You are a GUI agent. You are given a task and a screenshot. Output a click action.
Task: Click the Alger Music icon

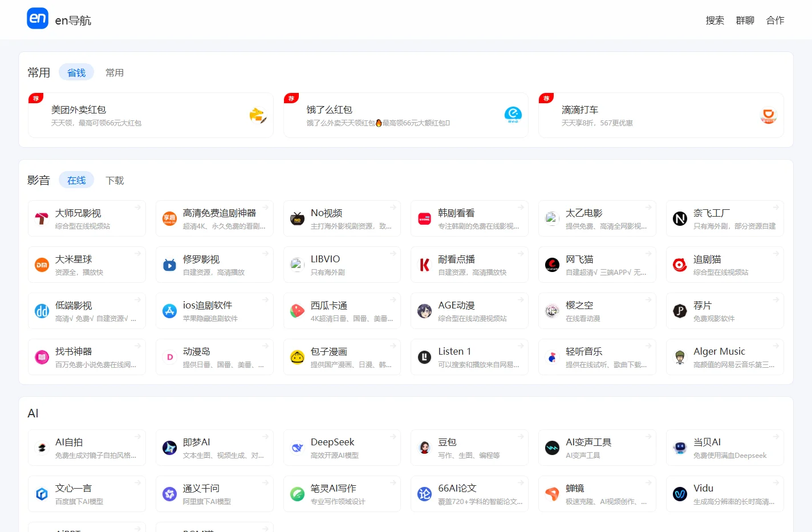[x=680, y=357]
